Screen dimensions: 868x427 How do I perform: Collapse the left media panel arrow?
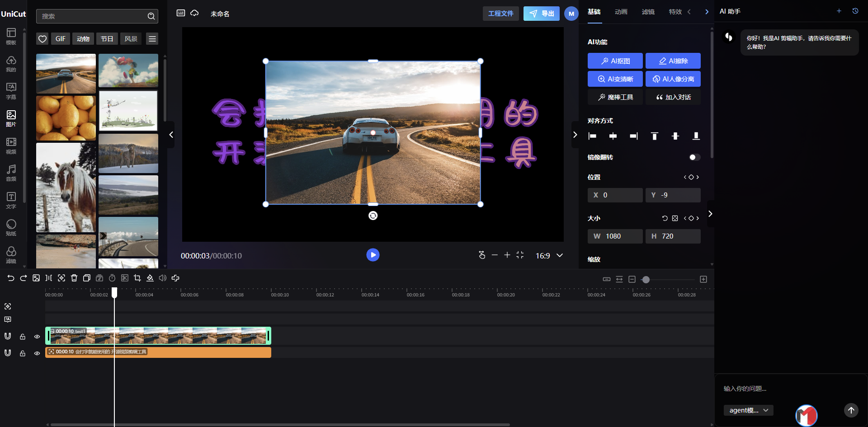[x=171, y=135]
